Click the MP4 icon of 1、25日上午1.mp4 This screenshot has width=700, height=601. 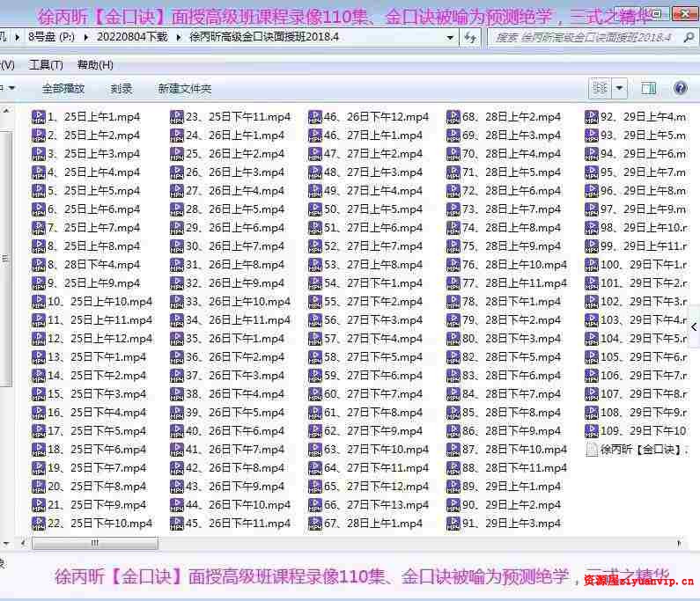pyautogui.click(x=39, y=117)
